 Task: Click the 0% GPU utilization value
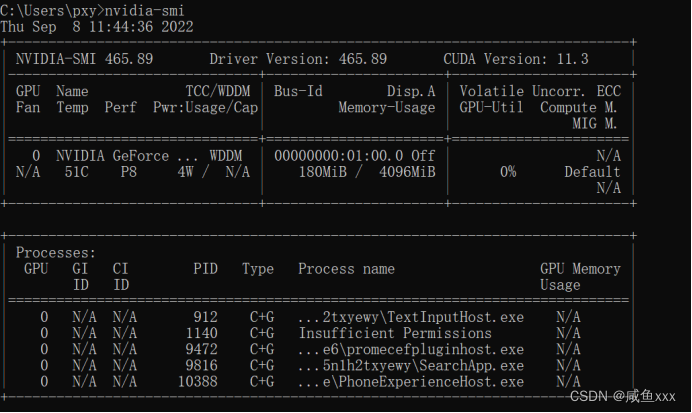click(x=508, y=172)
